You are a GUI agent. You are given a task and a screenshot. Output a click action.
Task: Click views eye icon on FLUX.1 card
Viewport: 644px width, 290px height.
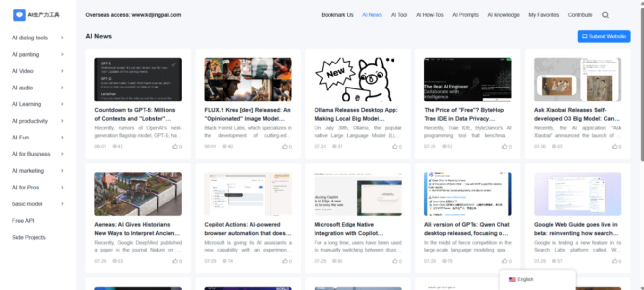point(224,147)
